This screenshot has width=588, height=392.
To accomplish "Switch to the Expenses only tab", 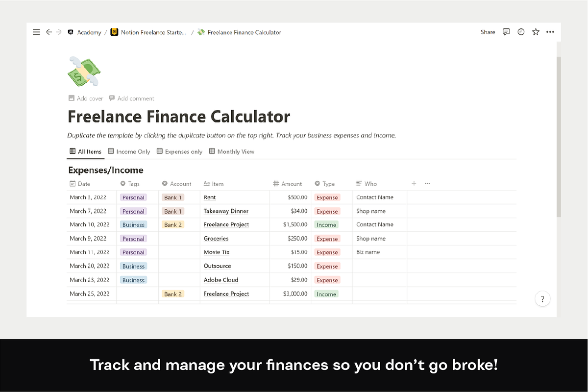I will [179, 152].
